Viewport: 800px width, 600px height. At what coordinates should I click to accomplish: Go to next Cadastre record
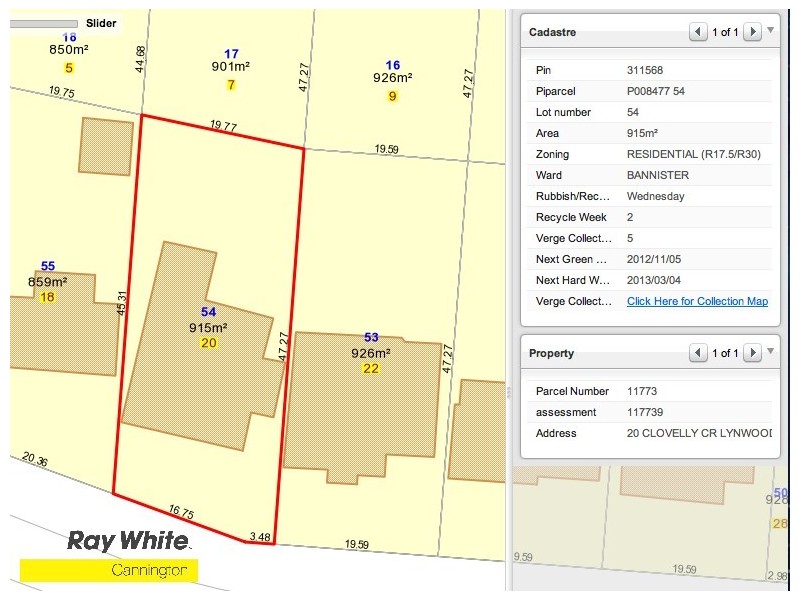point(753,32)
